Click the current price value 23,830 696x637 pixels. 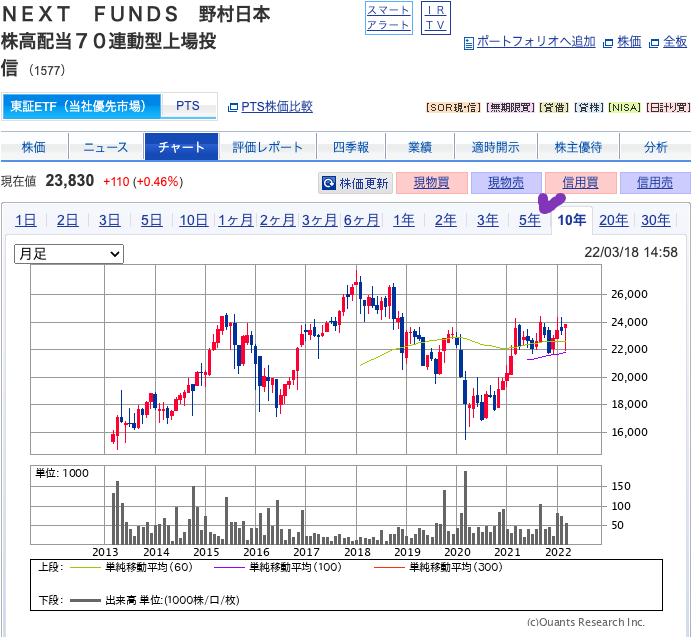coord(70,181)
